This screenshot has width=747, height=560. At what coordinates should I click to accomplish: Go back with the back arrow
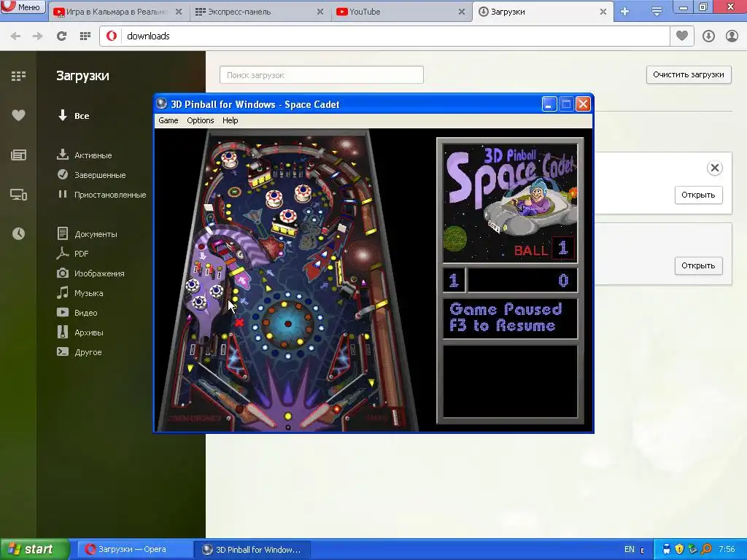[x=15, y=36]
